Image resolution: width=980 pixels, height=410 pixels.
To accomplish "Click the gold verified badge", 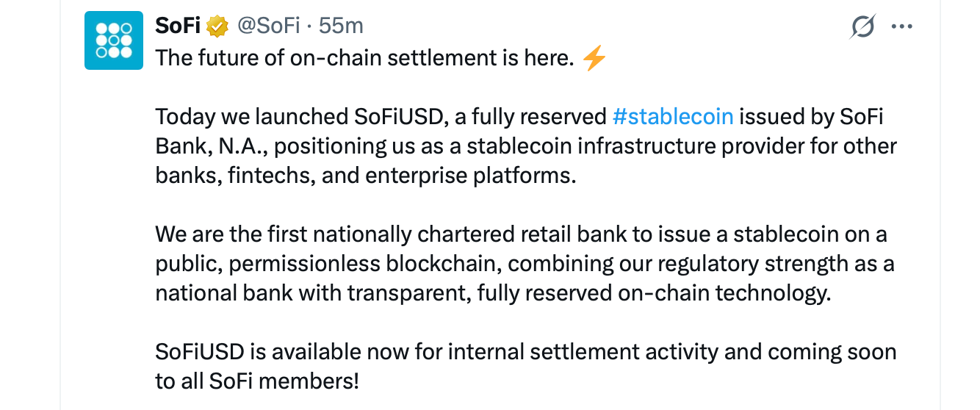I will pyautogui.click(x=217, y=26).
